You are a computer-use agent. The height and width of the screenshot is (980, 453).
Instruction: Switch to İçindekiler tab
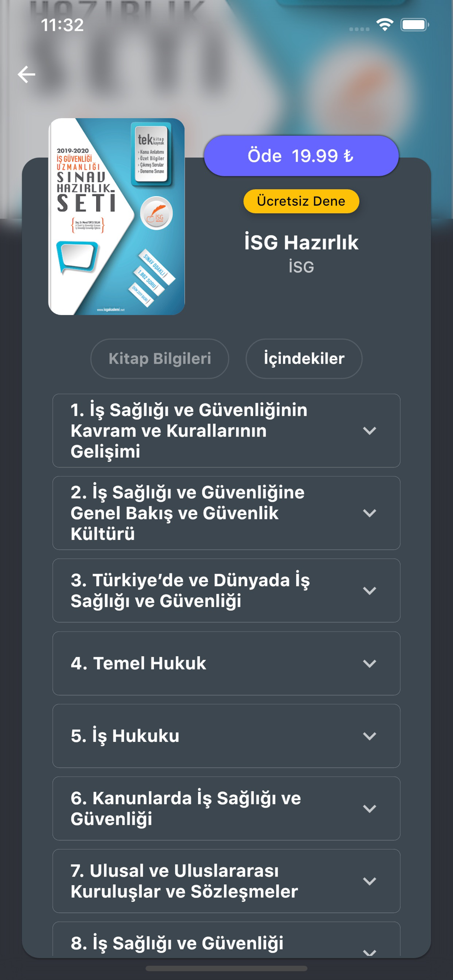click(304, 359)
